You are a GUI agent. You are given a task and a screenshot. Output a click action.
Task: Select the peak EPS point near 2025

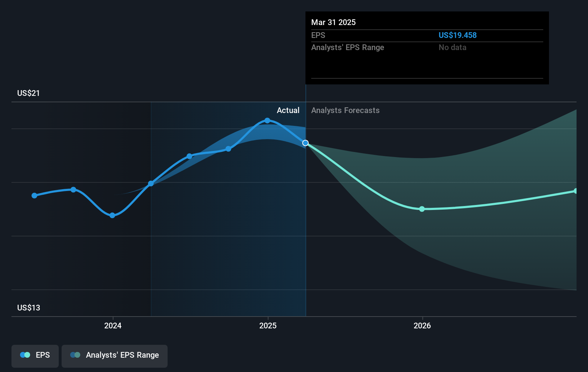[x=268, y=121]
